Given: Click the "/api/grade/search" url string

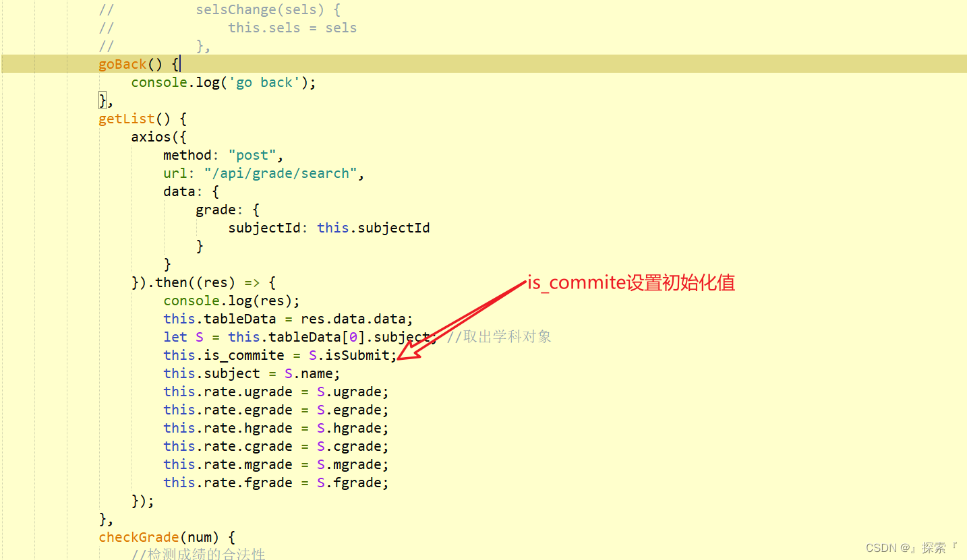Looking at the screenshot, I should tap(281, 173).
